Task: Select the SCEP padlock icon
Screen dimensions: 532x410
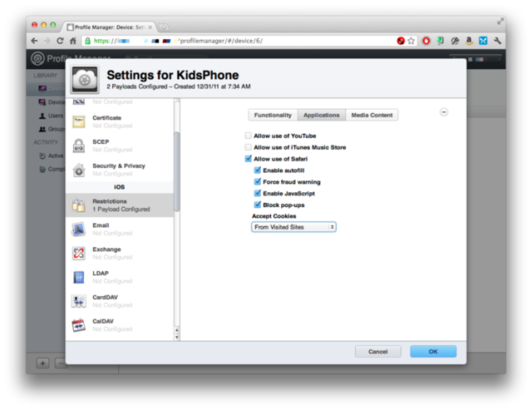Action: (79, 146)
